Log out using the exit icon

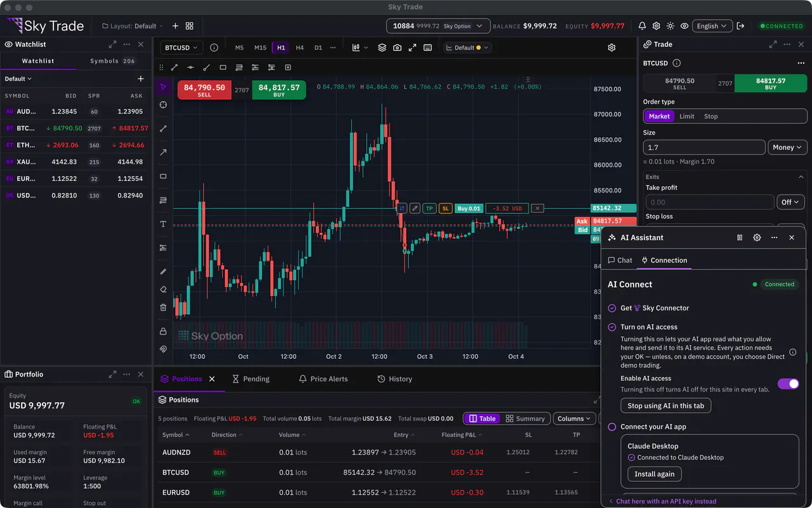click(x=740, y=26)
